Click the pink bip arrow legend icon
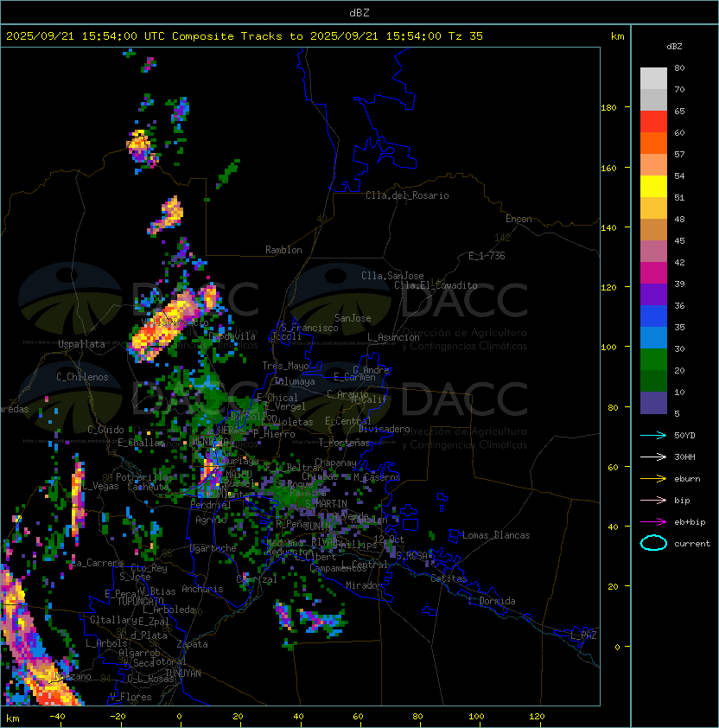Viewport: 719px width, 728px height. (653, 500)
